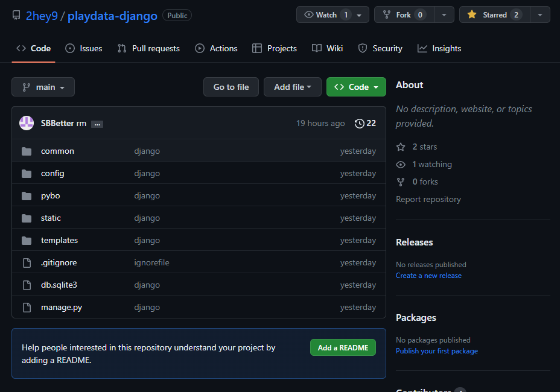Open the config folder
Image resolution: width=560 pixels, height=392 pixels.
pos(52,173)
